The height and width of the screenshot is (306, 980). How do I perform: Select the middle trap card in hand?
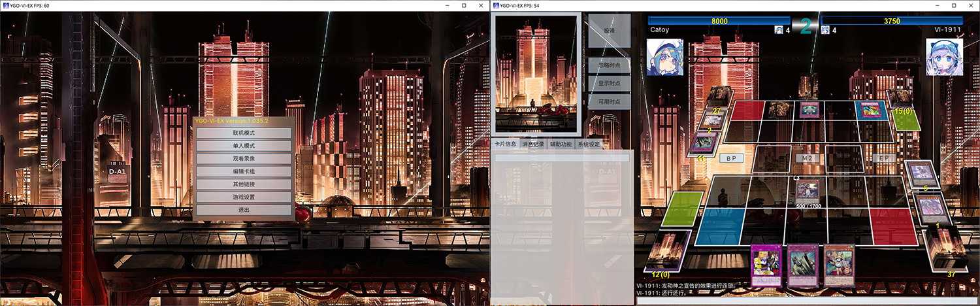[802, 265]
